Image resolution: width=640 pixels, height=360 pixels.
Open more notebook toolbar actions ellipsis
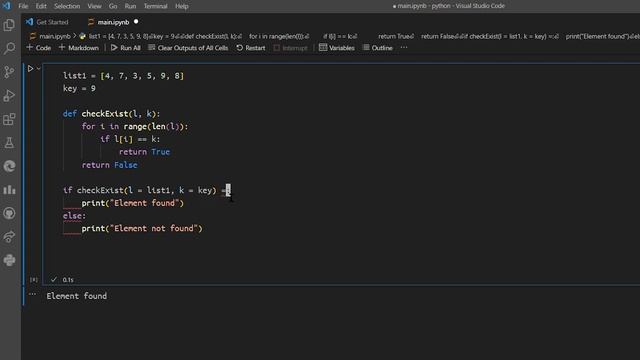tap(404, 48)
